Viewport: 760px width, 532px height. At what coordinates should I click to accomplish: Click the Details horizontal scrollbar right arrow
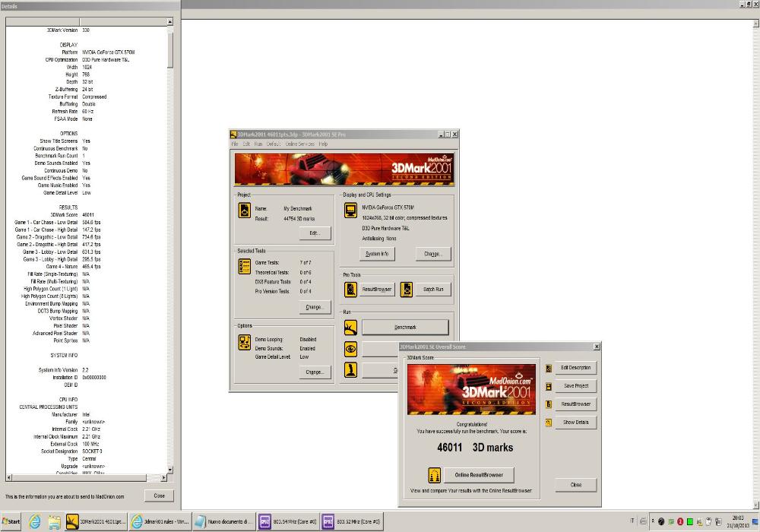163,478
